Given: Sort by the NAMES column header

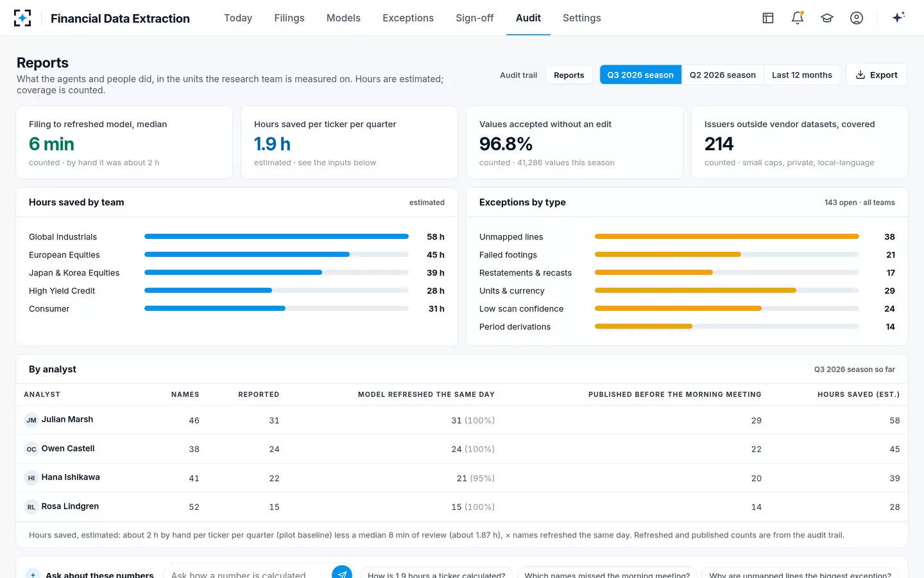Looking at the screenshot, I should pos(185,394).
